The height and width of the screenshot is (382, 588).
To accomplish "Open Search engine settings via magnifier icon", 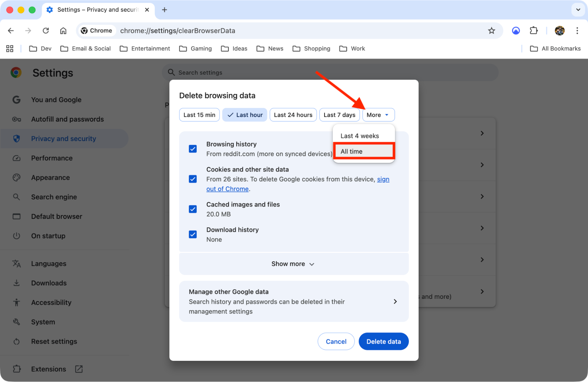I will point(17,197).
